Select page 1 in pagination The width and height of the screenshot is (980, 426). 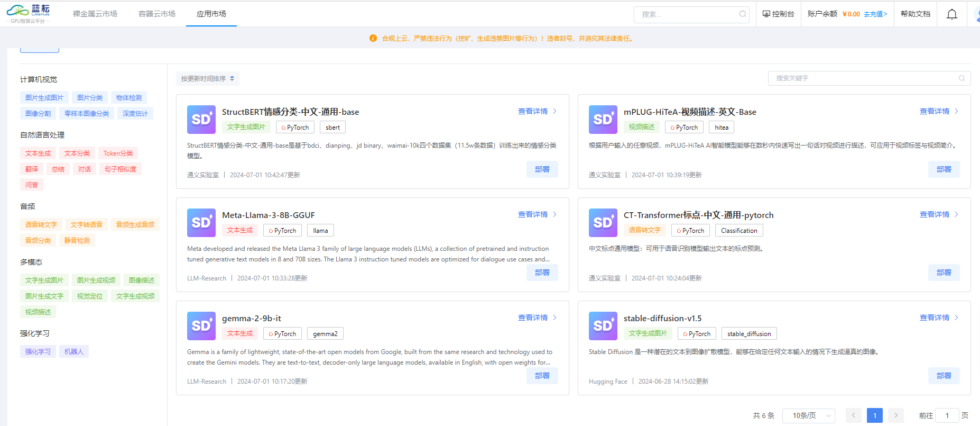pos(875,415)
